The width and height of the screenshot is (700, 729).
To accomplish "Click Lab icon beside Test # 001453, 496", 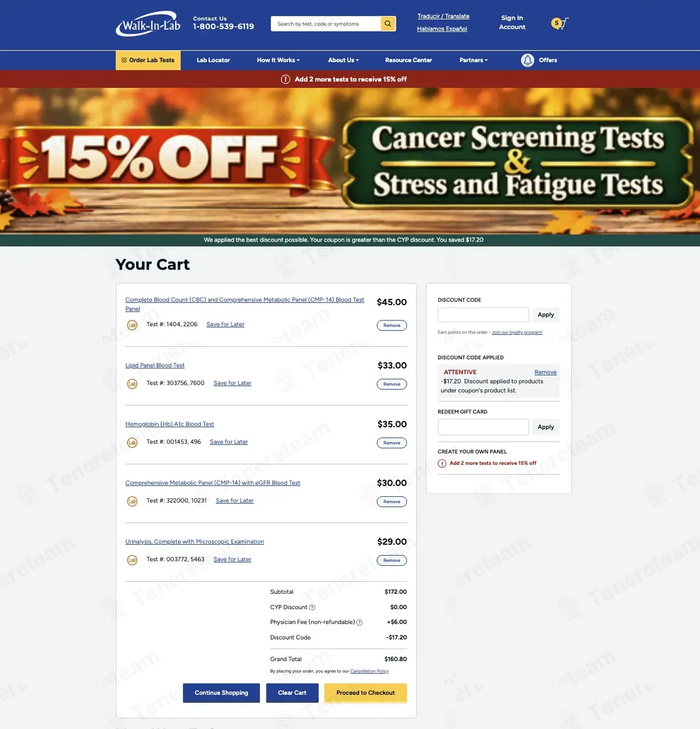I will (132, 443).
